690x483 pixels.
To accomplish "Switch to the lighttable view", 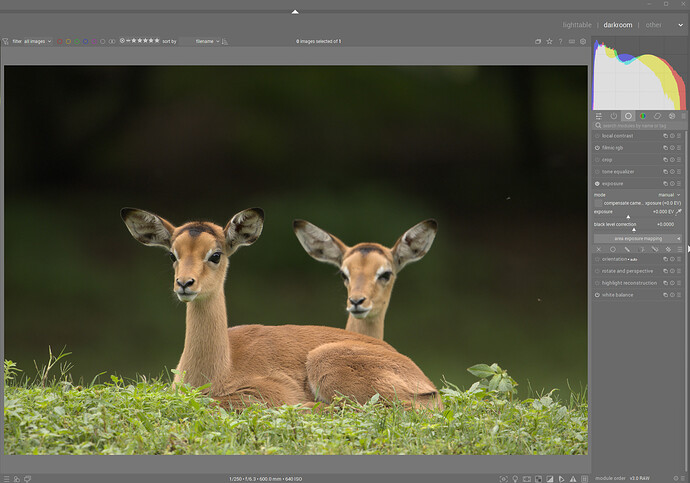I will [577, 24].
